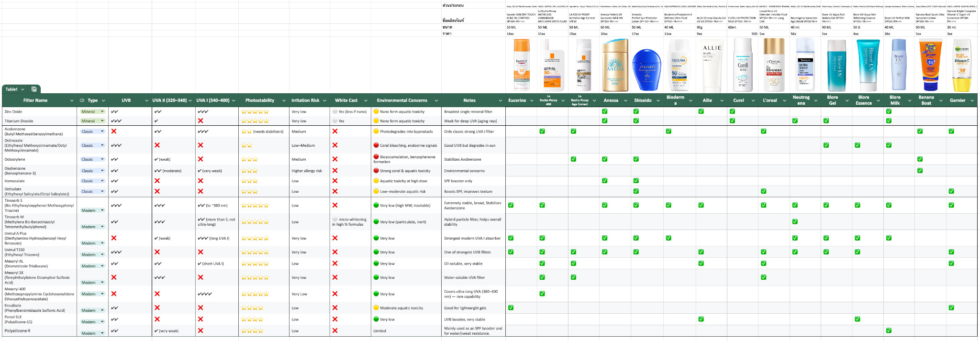Screen dimensions: 980x341
Task: Click green check for Zinc Oxide under Allie
Action: point(701,111)
